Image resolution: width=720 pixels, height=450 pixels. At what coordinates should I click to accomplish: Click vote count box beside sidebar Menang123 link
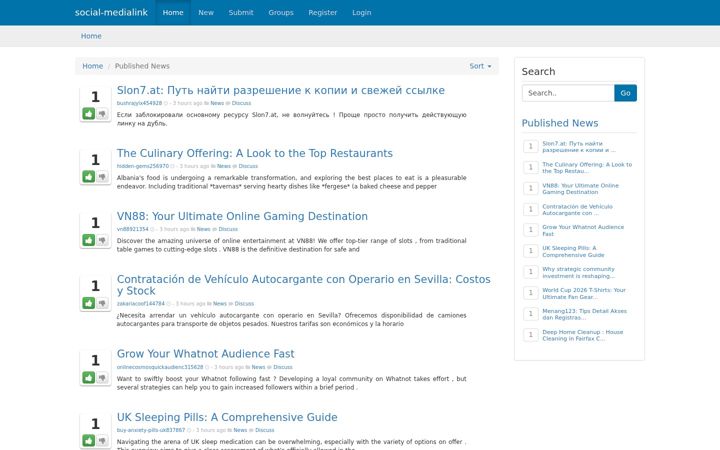click(x=530, y=314)
